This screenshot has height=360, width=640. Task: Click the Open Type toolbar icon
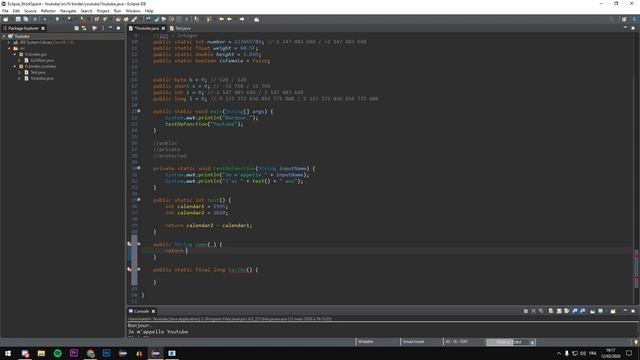click(118, 19)
